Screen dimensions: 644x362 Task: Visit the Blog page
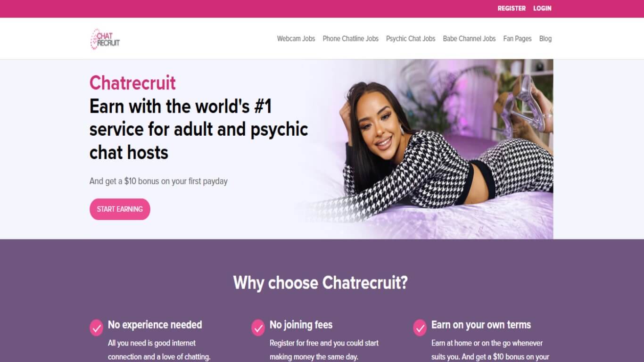point(545,39)
